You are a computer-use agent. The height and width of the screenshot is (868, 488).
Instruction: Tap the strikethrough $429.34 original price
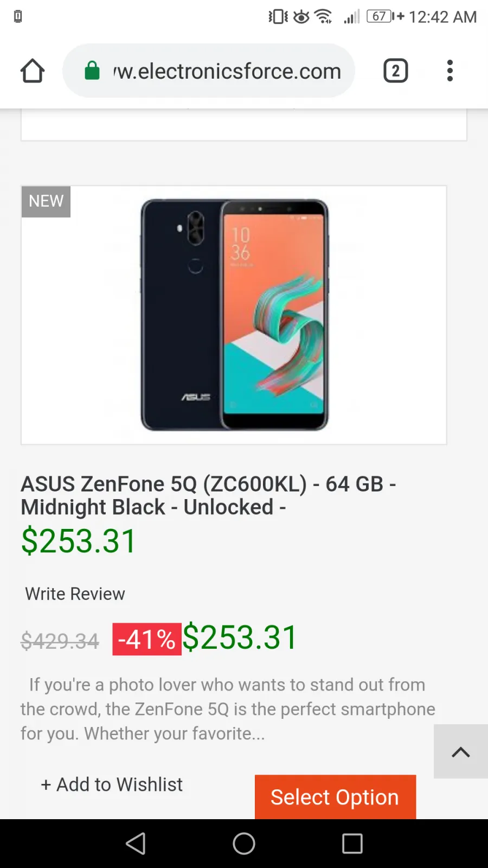pos(60,641)
